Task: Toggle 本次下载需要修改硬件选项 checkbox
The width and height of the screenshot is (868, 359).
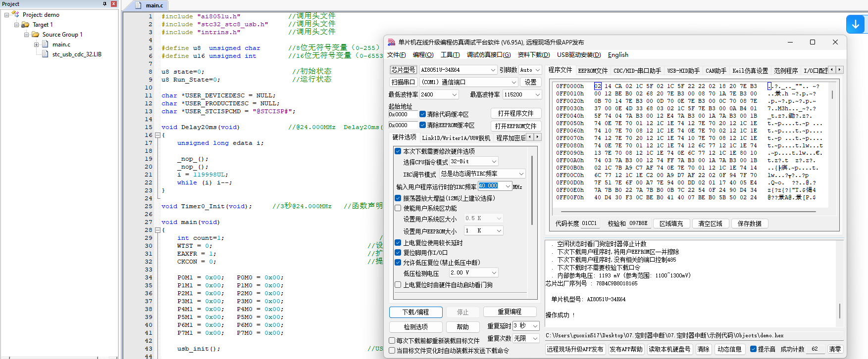Action: [x=398, y=151]
